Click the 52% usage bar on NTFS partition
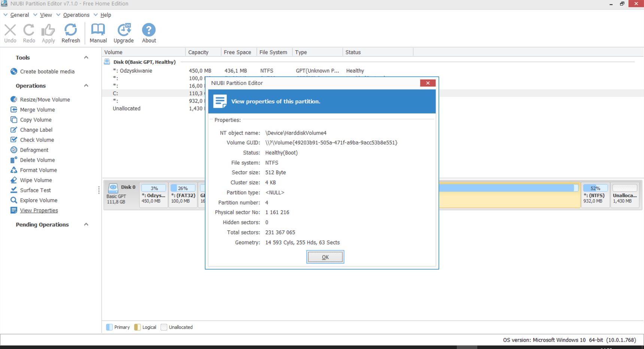The height and width of the screenshot is (349, 644). click(595, 188)
